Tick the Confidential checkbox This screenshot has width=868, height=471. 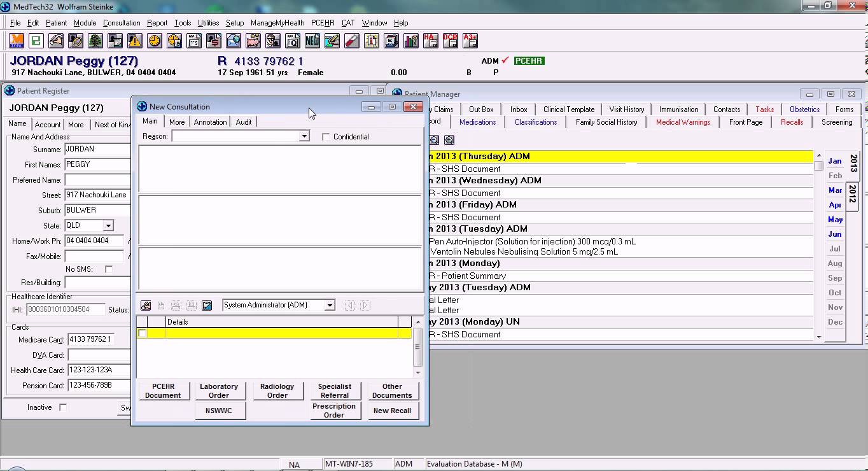[326, 137]
